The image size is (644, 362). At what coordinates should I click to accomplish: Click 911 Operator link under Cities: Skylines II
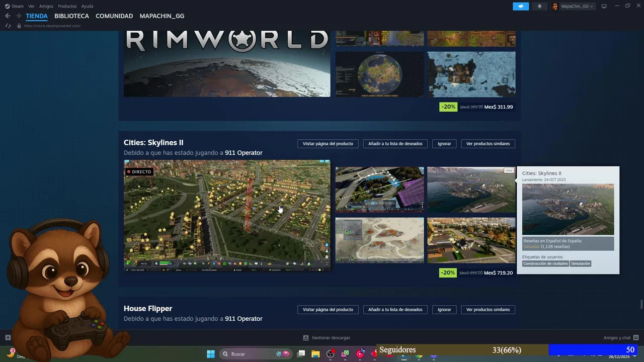[244, 153]
